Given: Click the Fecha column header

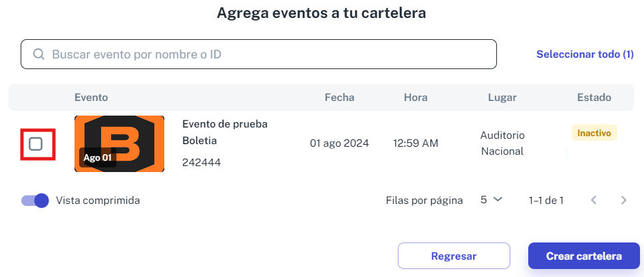Looking at the screenshot, I should [x=339, y=98].
